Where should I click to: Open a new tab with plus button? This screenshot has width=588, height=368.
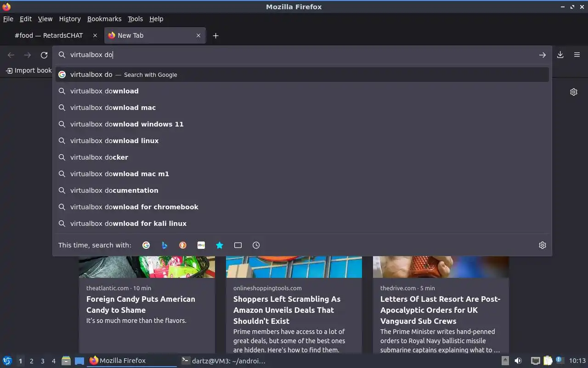pyautogui.click(x=215, y=35)
